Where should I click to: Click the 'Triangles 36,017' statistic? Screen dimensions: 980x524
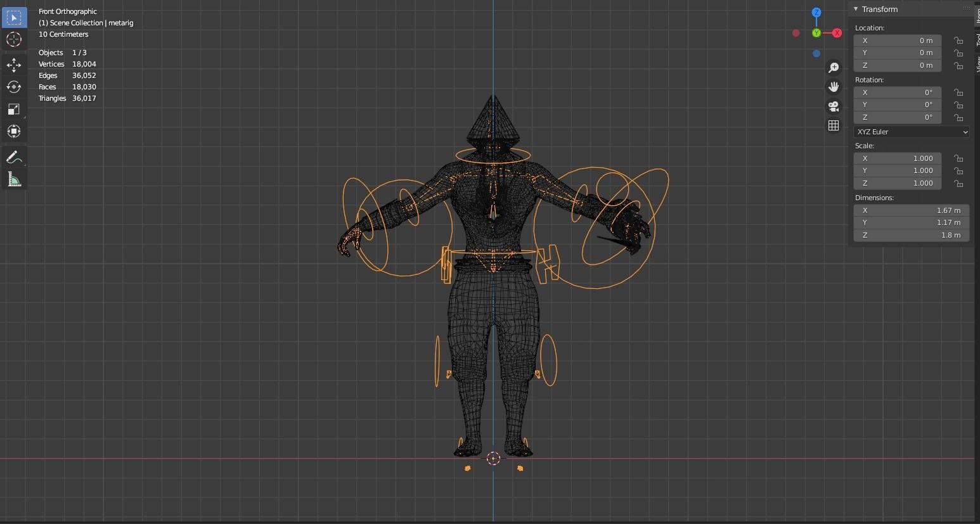tap(67, 98)
